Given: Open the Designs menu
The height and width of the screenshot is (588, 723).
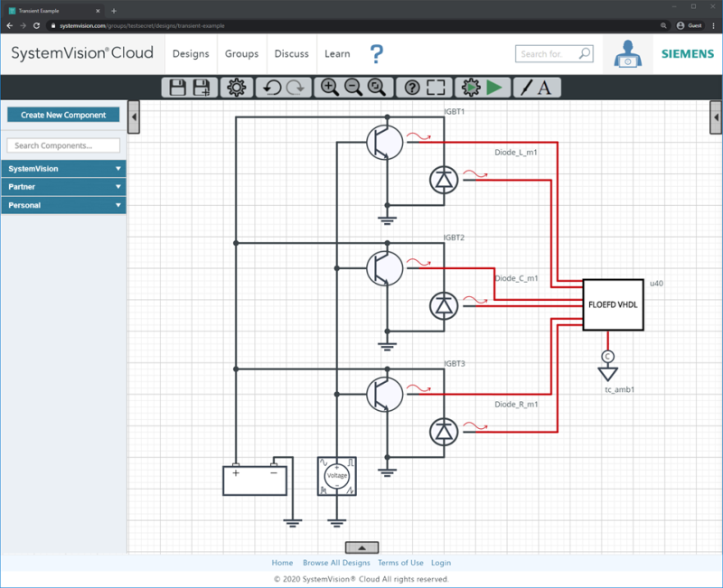Looking at the screenshot, I should click(191, 54).
